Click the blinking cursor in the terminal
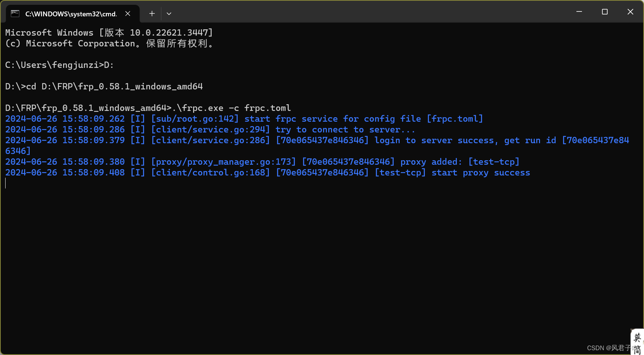 6,183
